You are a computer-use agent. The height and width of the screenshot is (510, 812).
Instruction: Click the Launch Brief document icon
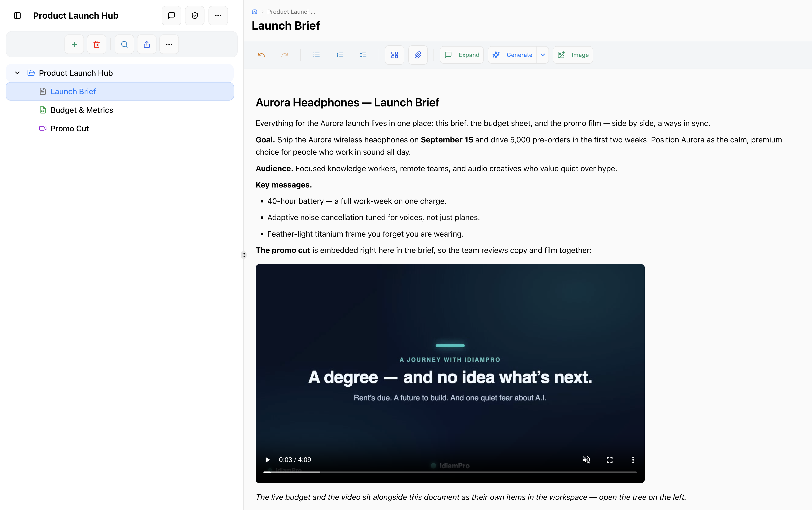tap(43, 91)
